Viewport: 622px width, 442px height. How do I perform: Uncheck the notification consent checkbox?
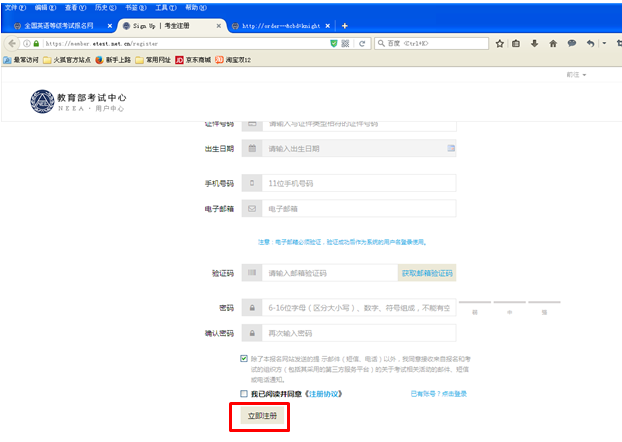point(244,358)
